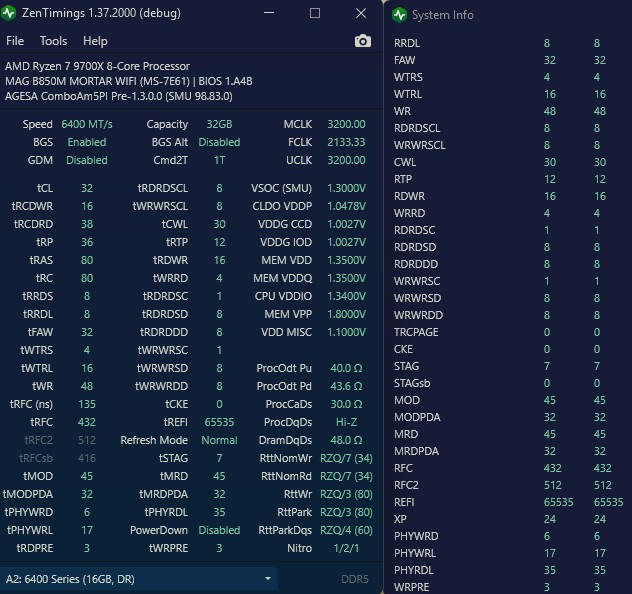Click the RttParkDqs value RZQ/4 (60)
The height and width of the screenshot is (594, 632).
click(346, 530)
